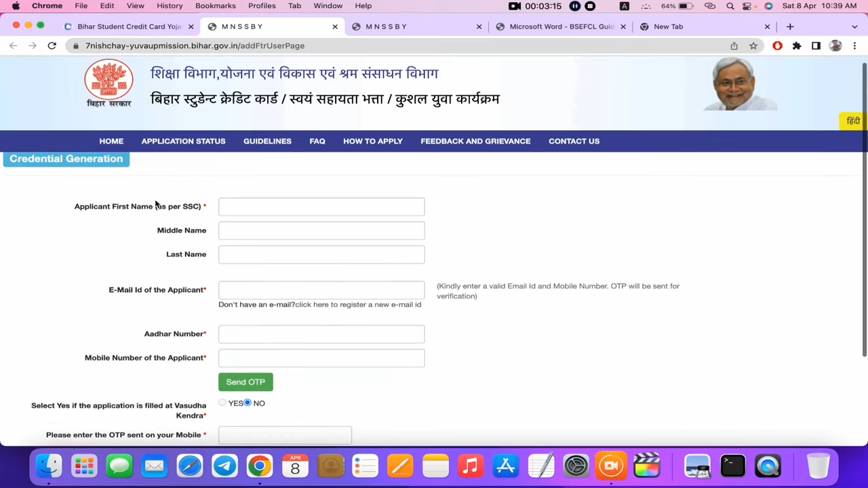Open the Chrome three-dot menu
Screen dimensions: 868x488
click(854, 45)
